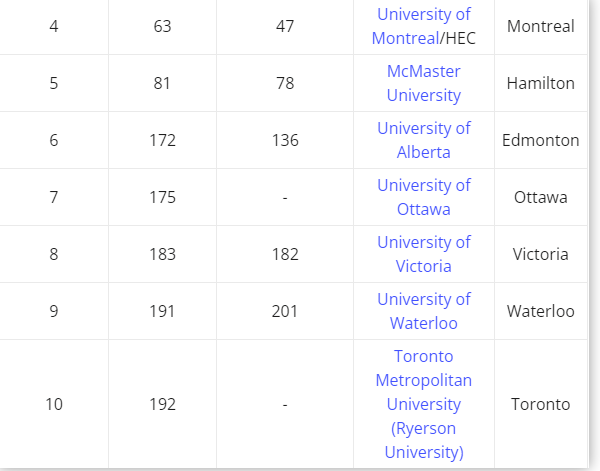Click the University of Alberta link

pyautogui.click(x=423, y=140)
